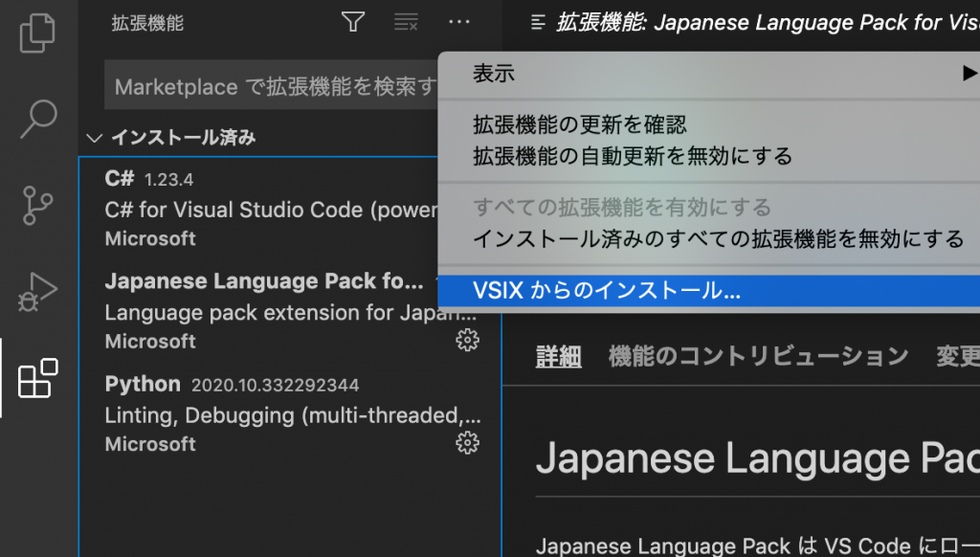Screen dimensions: 980x557
Task: Click the 拡張機能 sidebar title
Action: (147, 23)
